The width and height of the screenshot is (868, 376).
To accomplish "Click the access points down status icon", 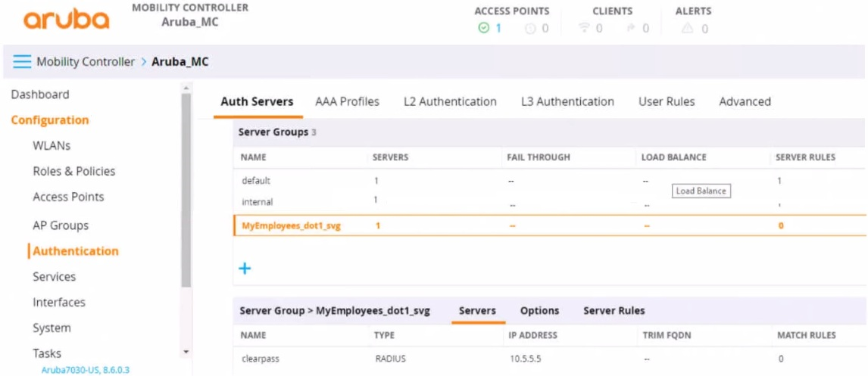I will pos(530,28).
